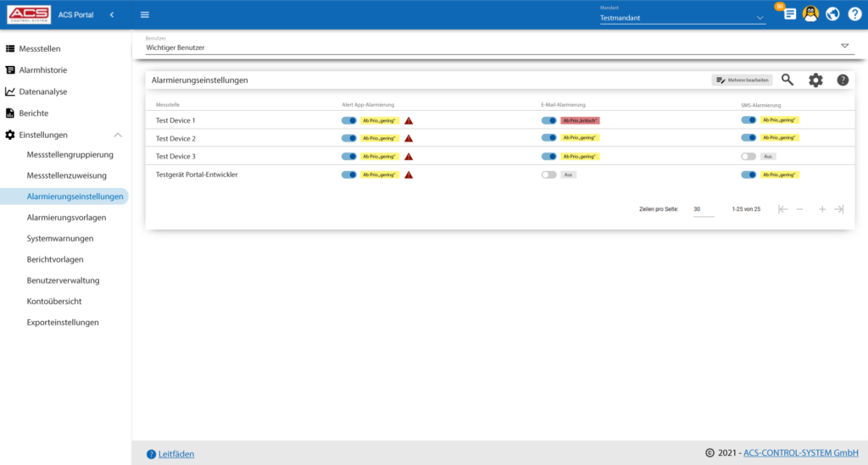Open Messstellen in the sidebar
This screenshot has height=465, width=868.
click(39, 48)
